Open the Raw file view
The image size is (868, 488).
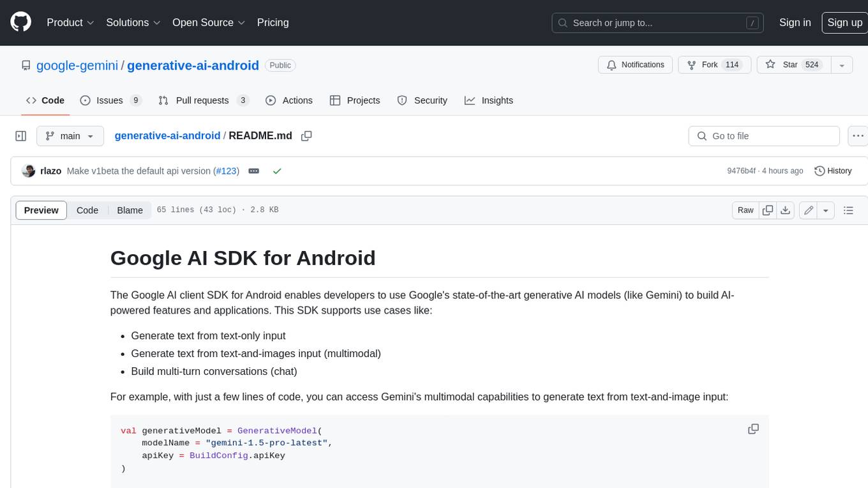point(745,210)
